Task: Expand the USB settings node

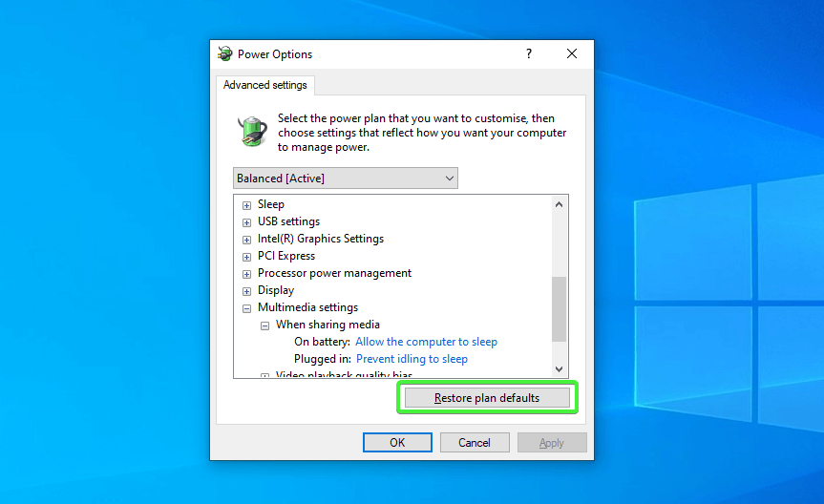Action: coord(246,222)
